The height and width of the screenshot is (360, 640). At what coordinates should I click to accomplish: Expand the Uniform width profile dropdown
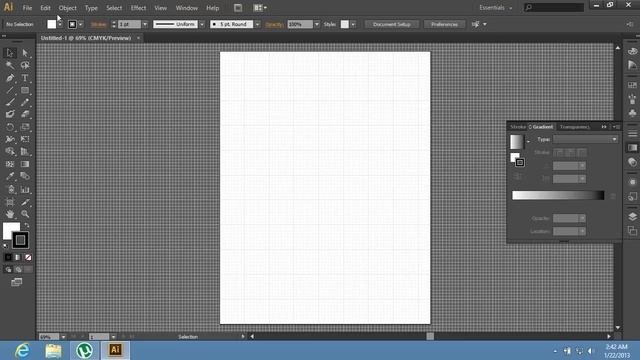tap(202, 24)
